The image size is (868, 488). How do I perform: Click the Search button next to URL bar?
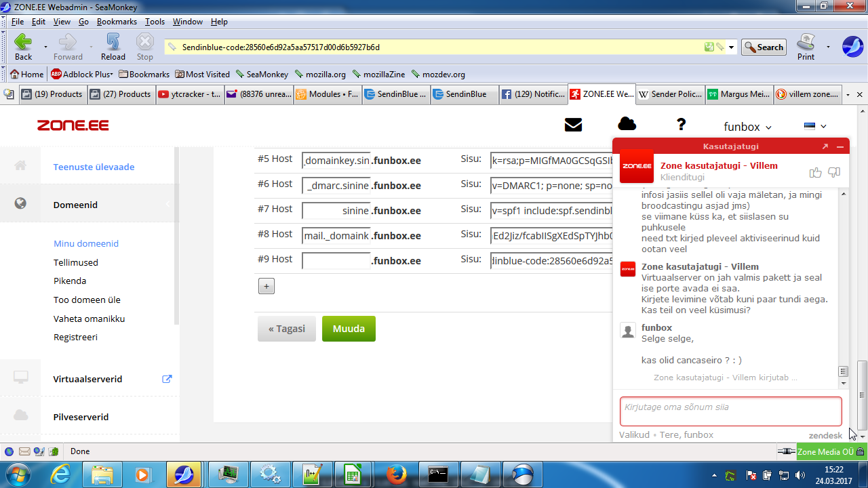click(764, 47)
